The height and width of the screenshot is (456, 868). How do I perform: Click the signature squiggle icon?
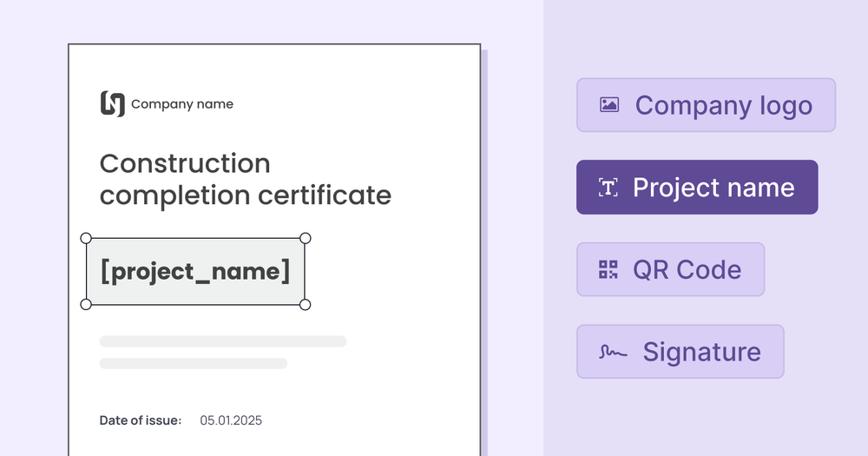pos(613,352)
